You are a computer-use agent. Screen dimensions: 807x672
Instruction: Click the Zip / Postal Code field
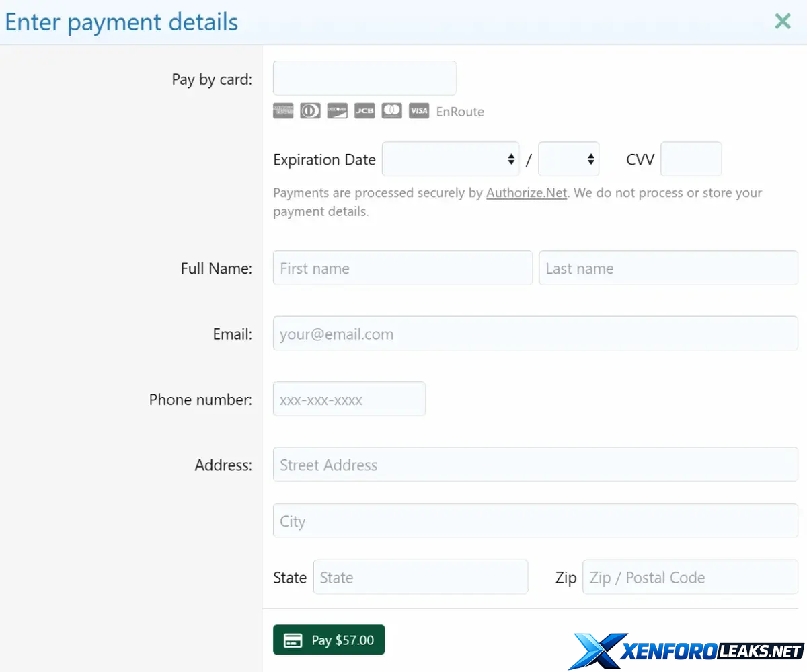(689, 577)
